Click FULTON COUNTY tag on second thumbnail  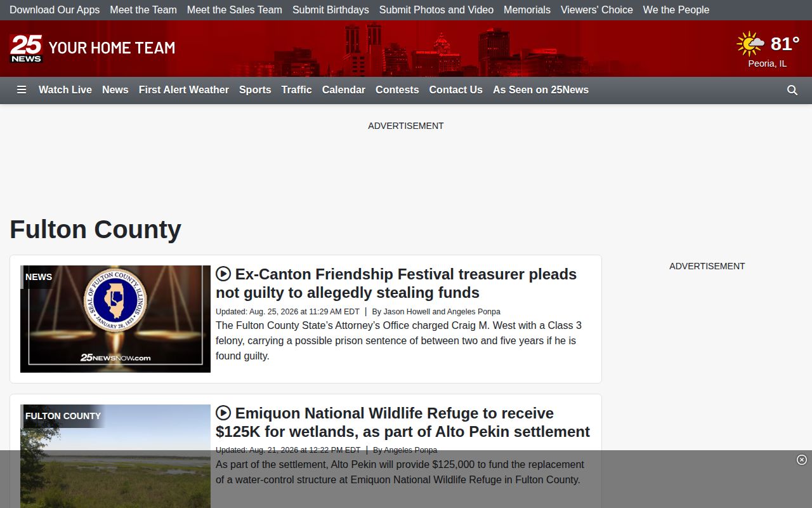pyautogui.click(x=63, y=416)
